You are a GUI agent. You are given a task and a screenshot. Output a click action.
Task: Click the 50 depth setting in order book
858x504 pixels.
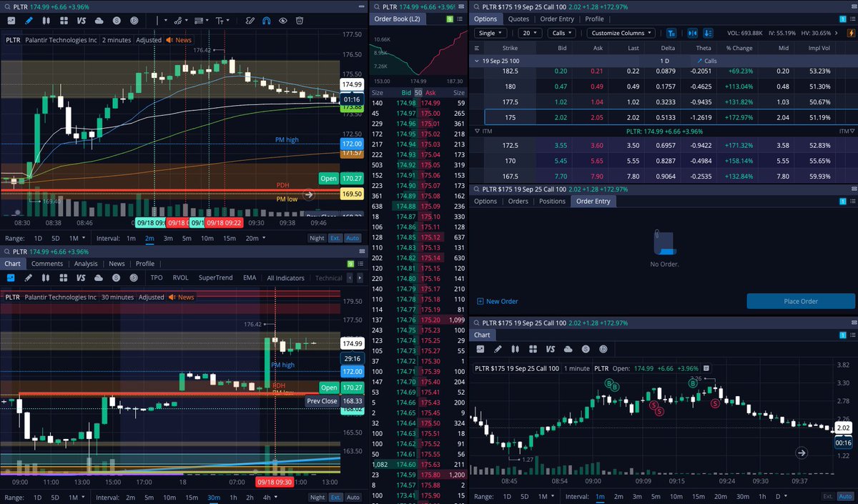(x=418, y=93)
